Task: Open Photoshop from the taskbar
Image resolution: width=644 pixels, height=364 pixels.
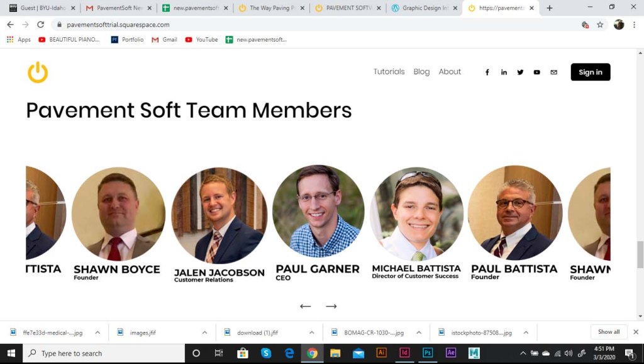Action: [x=428, y=353]
